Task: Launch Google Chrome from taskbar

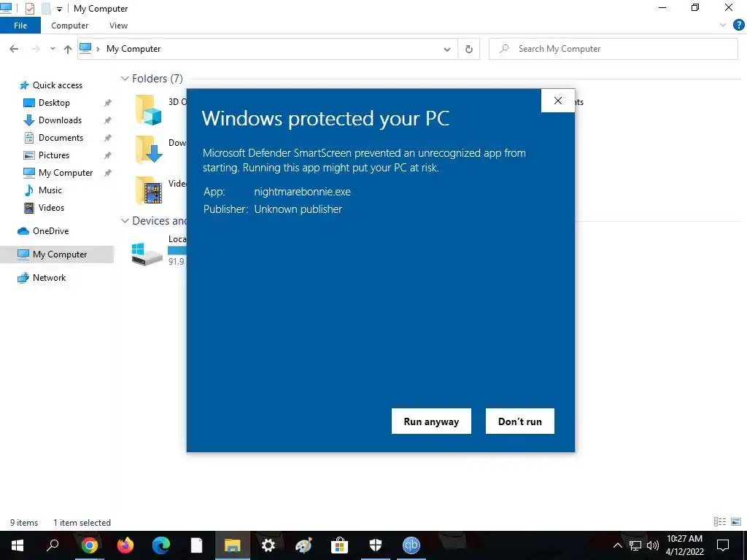Action: pyautogui.click(x=89, y=545)
